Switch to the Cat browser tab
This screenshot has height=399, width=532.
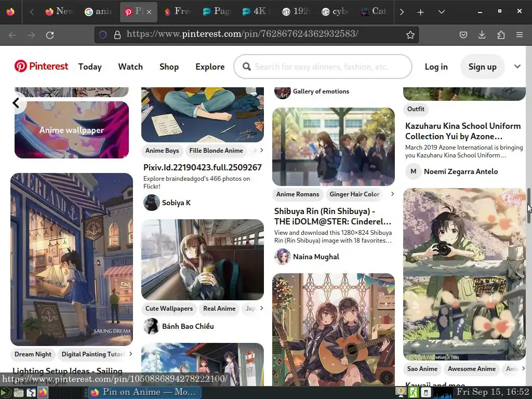[x=374, y=12]
